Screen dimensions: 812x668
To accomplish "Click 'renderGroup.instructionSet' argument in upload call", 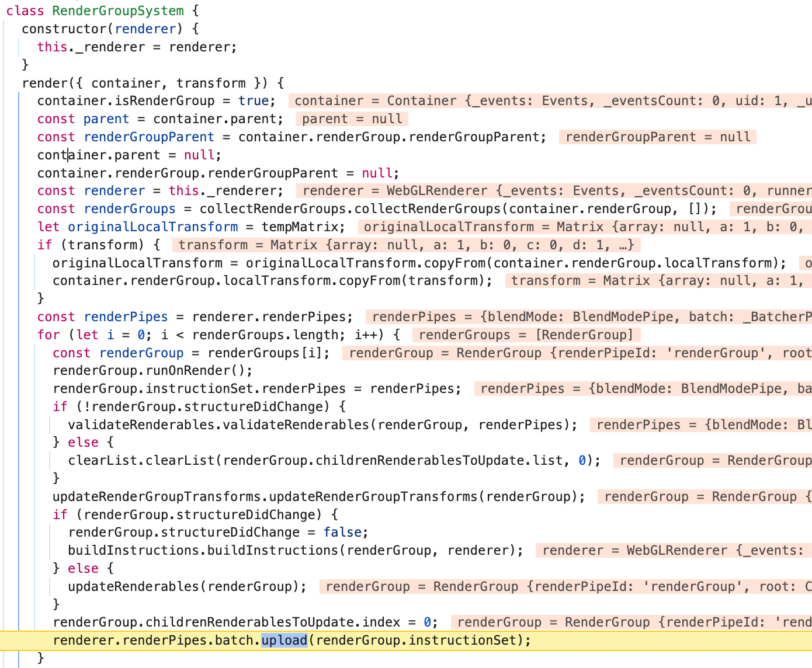I will (416, 640).
